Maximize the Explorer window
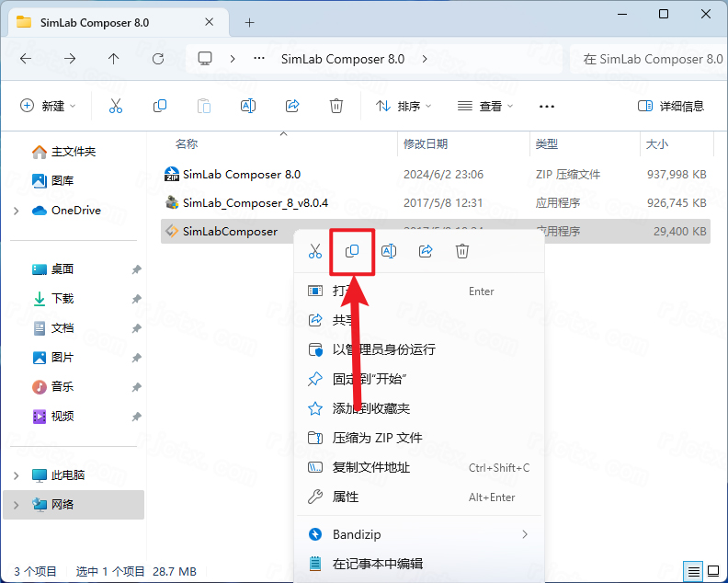Screen dimensions: 728x583 point(664,14)
